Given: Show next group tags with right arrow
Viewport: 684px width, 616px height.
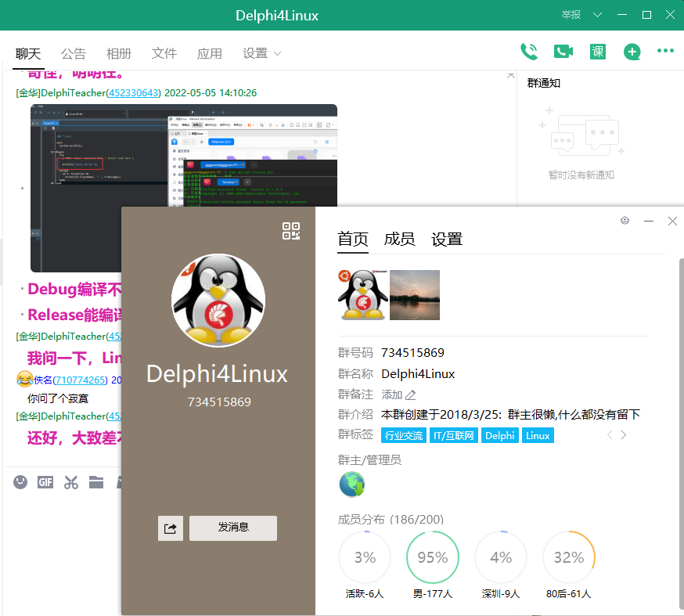Looking at the screenshot, I should tap(624, 435).
